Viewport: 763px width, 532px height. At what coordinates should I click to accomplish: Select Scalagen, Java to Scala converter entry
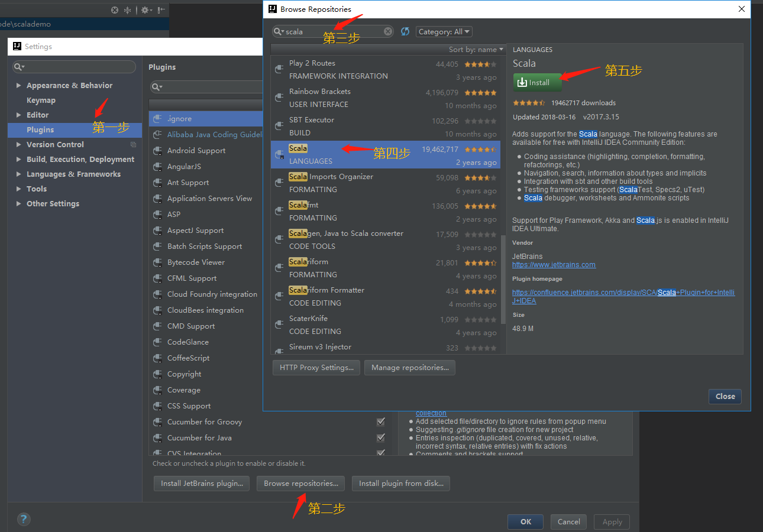[386, 239]
